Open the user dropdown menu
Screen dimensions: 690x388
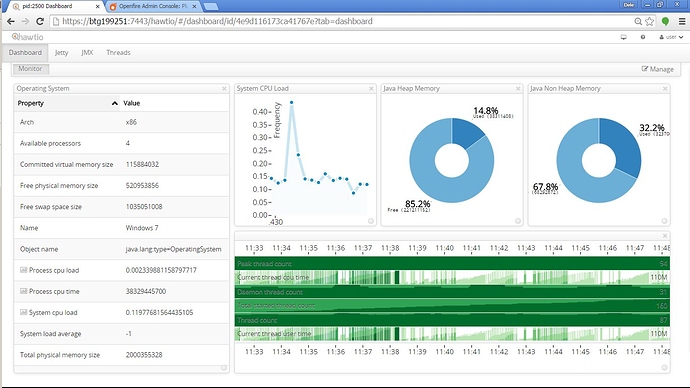tap(671, 37)
